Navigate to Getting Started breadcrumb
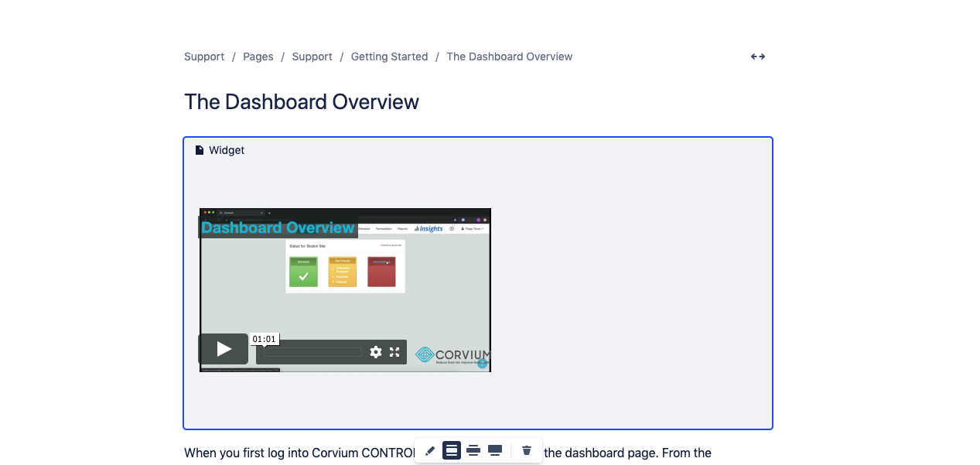Screen dimensions: 980x465 click(x=390, y=56)
